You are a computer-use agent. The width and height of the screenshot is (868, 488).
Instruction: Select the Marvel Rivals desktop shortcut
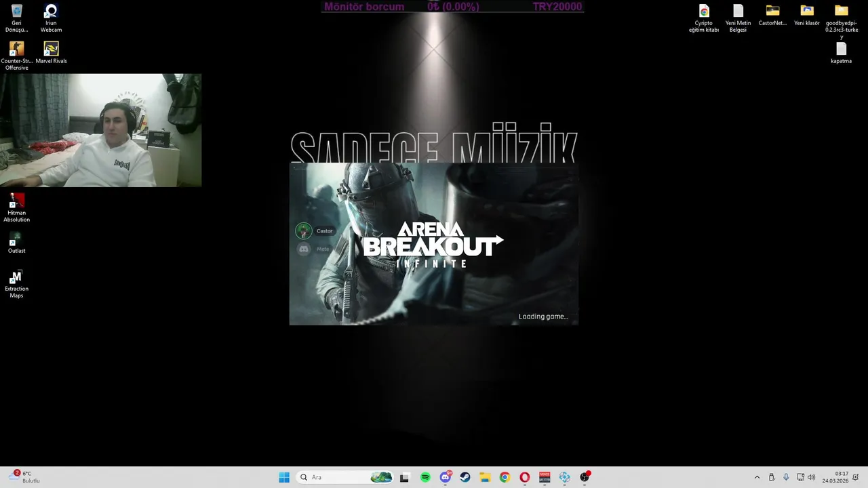pyautogui.click(x=51, y=53)
